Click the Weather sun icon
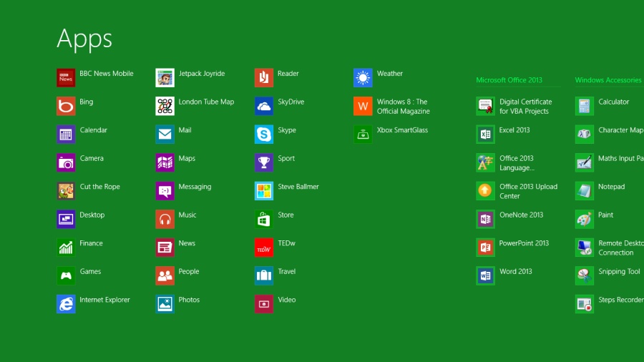This screenshot has width=644, height=362. [x=363, y=77]
